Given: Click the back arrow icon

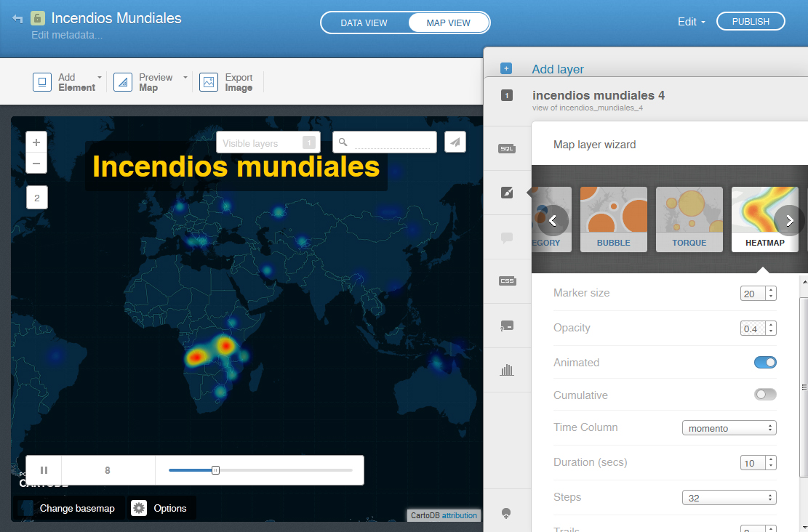Looking at the screenshot, I should coord(17,19).
